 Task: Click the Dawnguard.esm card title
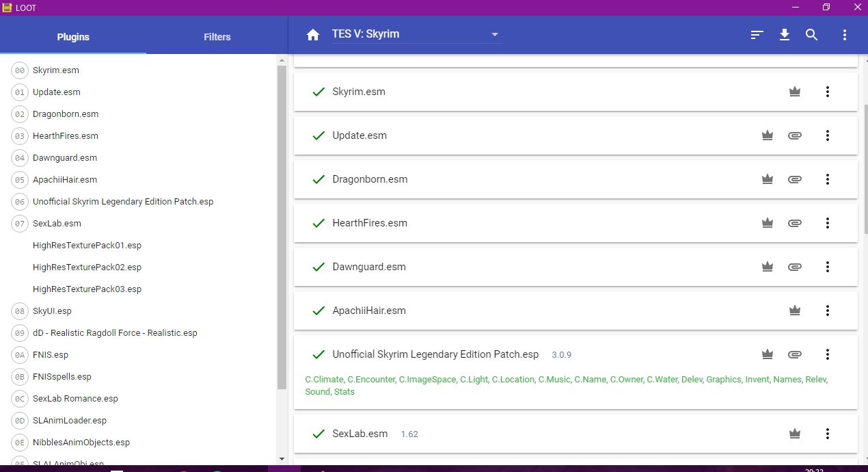pyautogui.click(x=369, y=267)
